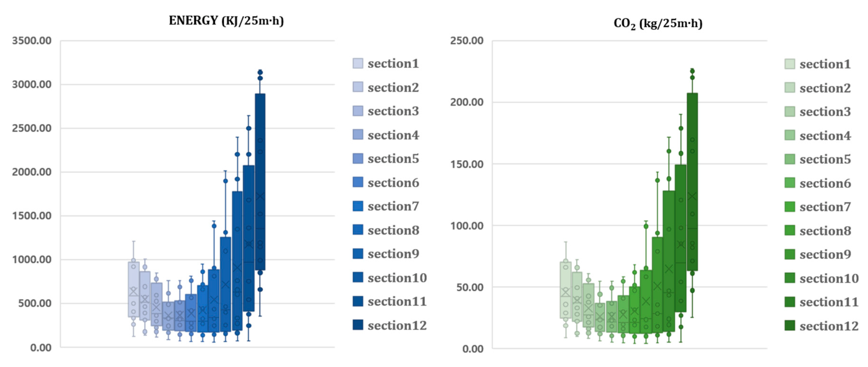Pick the blue section9 legend swatch
Image resolution: width=868 pixels, height=367 pixels.
(x=358, y=254)
